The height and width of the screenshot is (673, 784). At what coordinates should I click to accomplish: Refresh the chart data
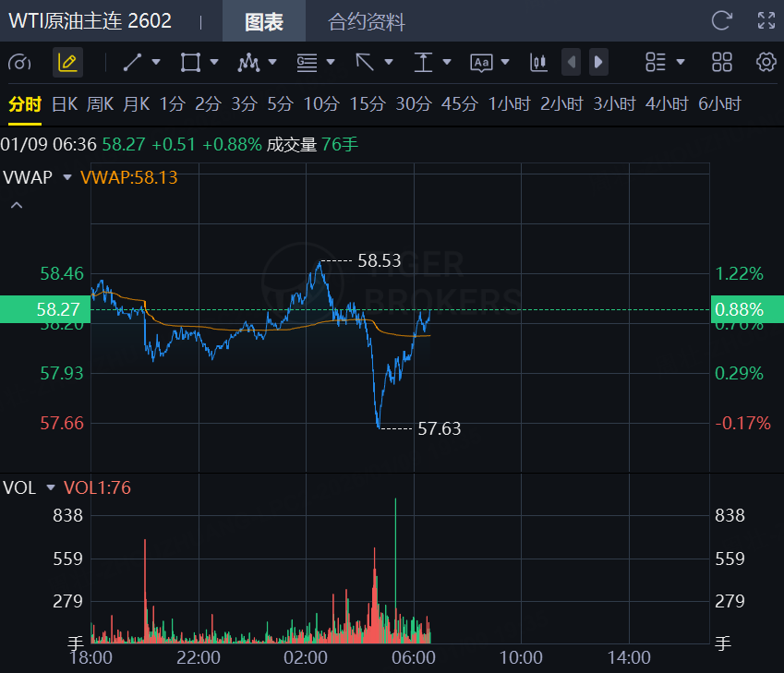pyautogui.click(x=722, y=20)
